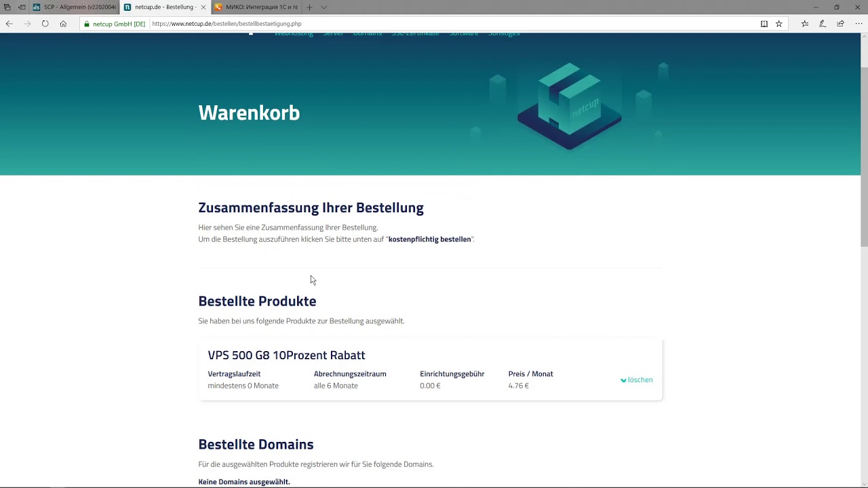The width and height of the screenshot is (868, 488).
Task: Add this page to favorites star
Action: pos(779,24)
